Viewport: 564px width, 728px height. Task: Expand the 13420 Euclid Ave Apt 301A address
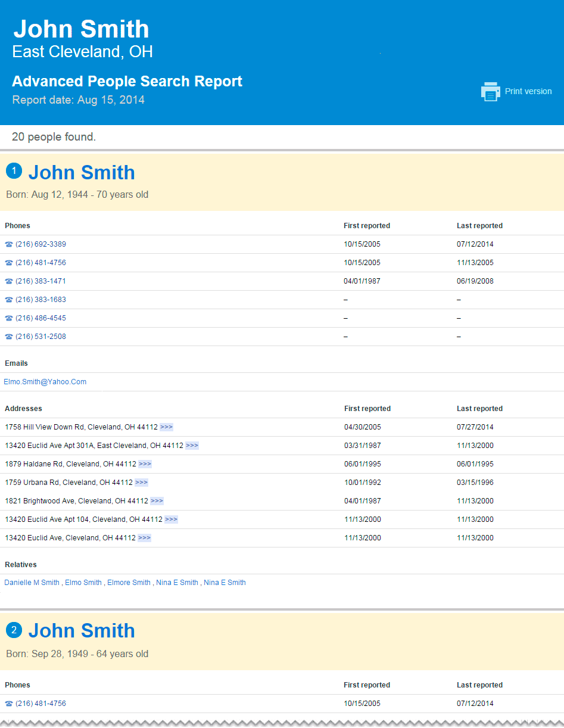[192, 446]
